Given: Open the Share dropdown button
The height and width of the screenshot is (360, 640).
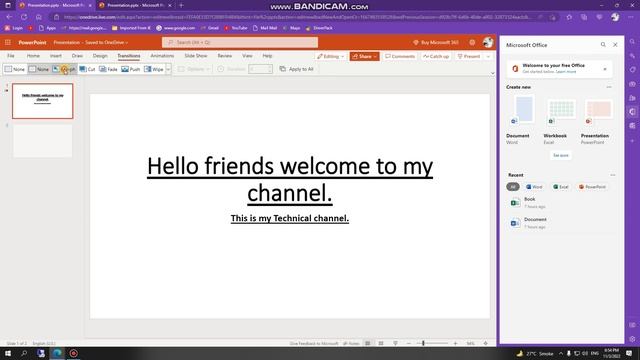Looking at the screenshot, I should 364,56.
